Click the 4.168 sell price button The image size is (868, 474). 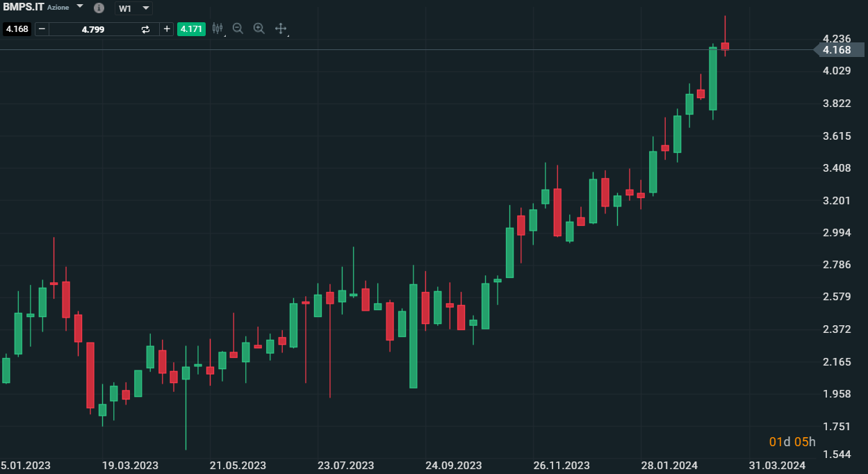click(17, 29)
